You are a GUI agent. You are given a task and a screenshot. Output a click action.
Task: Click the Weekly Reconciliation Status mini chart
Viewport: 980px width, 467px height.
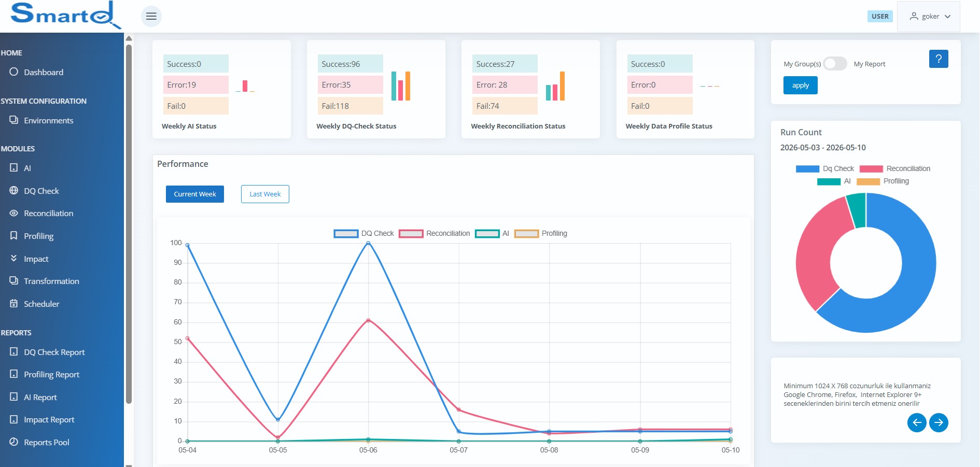click(555, 86)
